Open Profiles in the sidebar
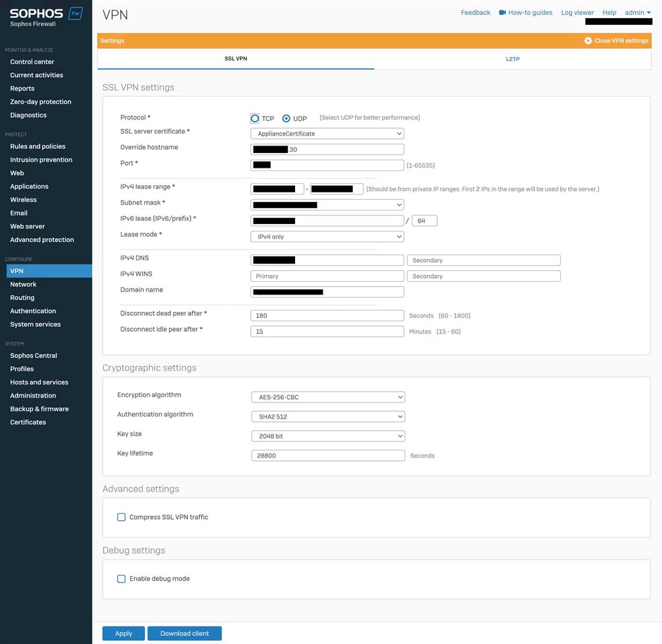Screen dimensions: 662x644 22,369
